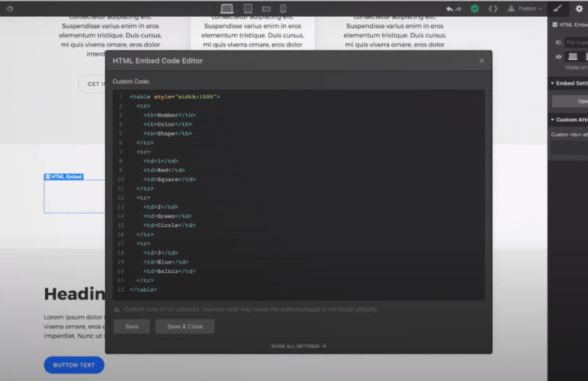The height and width of the screenshot is (381, 588).
Task: Click Open code editor button in Embed Settings
Action: pyautogui.click(x=570, y=101)
